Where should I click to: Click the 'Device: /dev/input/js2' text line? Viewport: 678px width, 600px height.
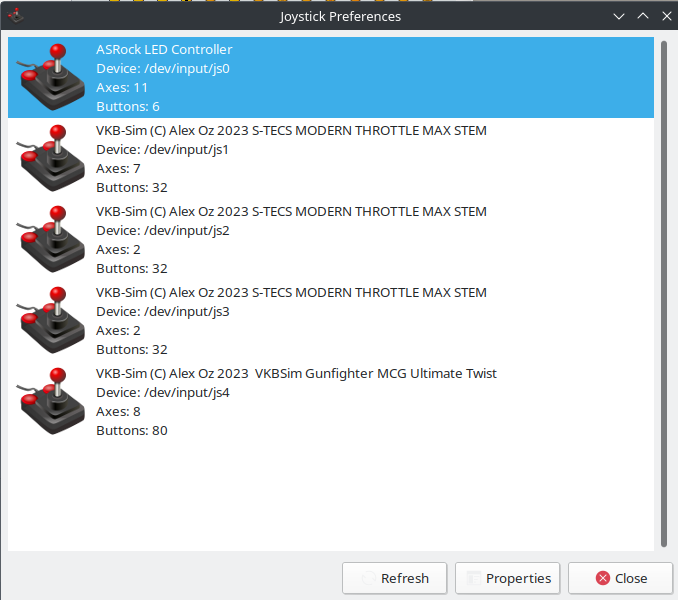pos(162,230)
